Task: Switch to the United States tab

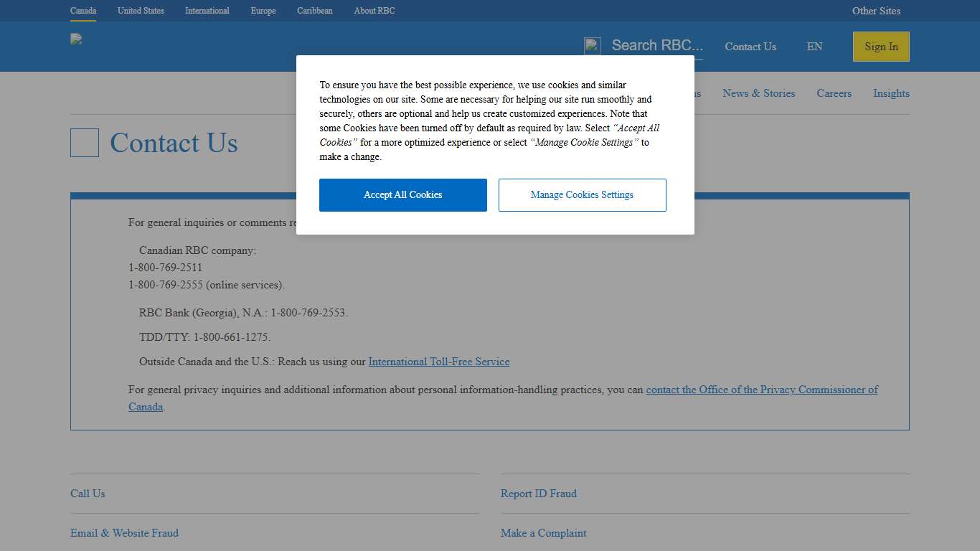Action: tap(141, 11)
